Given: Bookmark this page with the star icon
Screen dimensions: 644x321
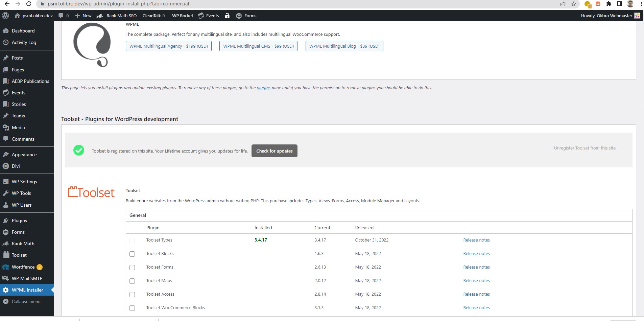Looking at the screenshot, I should pyautogui.click(x=574, y=4).
